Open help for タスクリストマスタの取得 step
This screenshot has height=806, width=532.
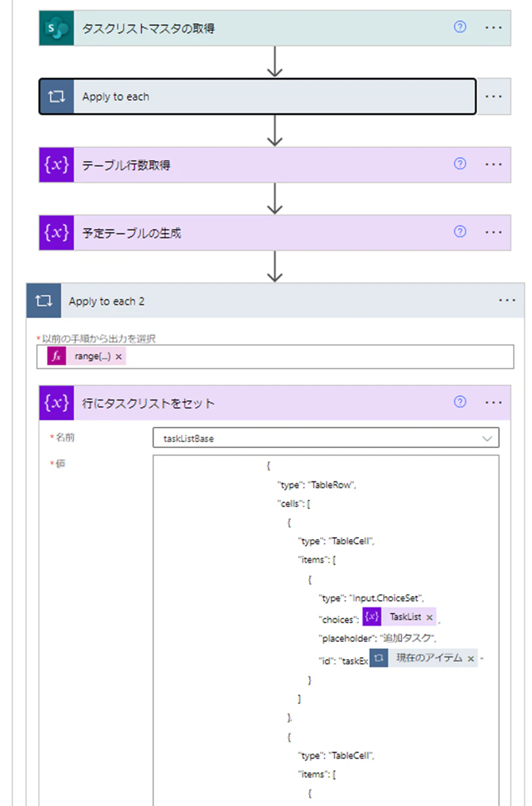(x=460, y=28)
